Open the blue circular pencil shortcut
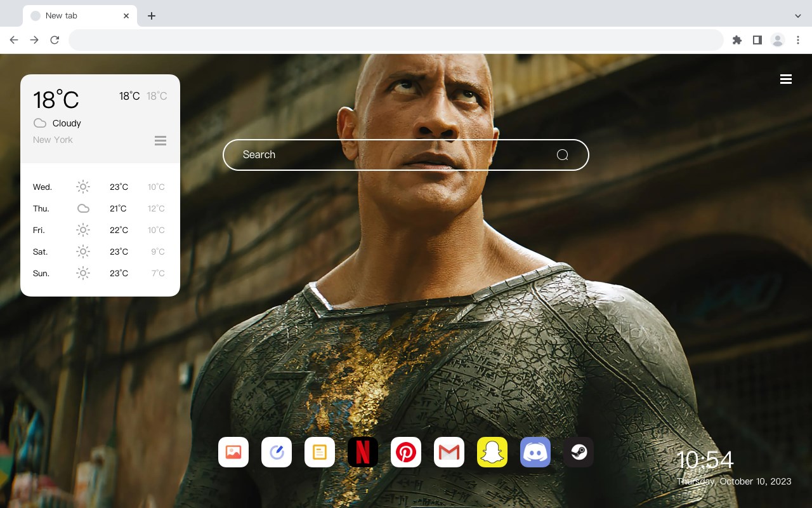 (277, 452)
